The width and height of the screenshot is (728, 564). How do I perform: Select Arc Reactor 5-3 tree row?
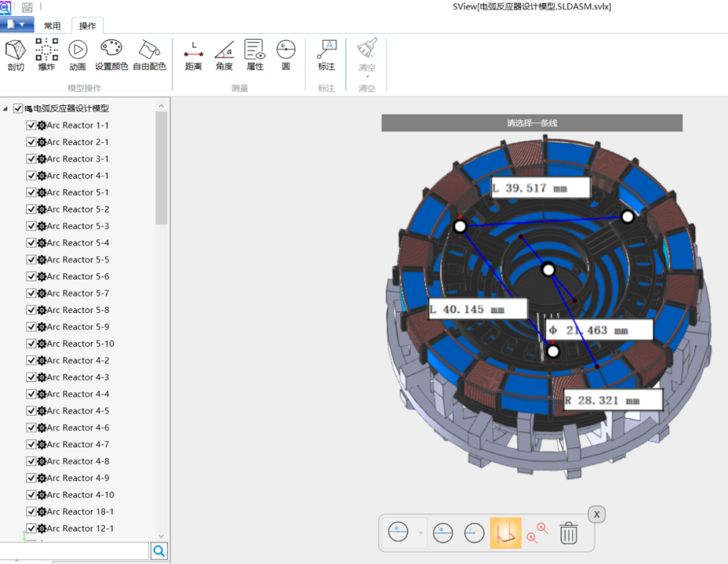(78, 226)
